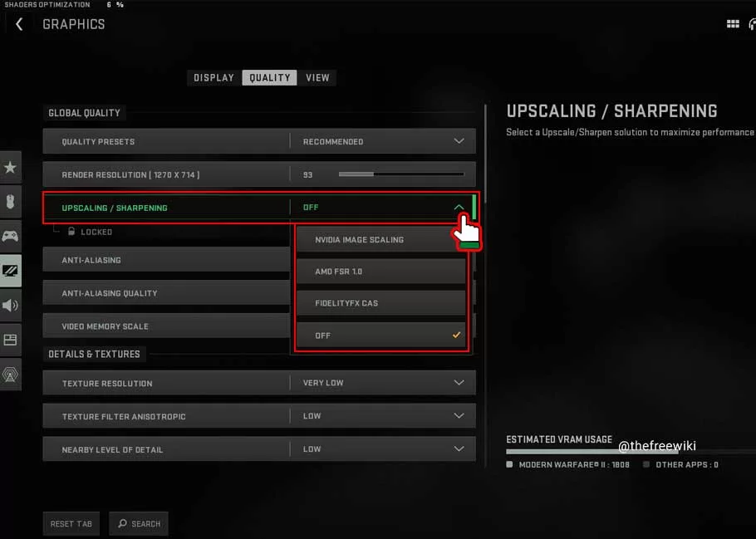Open interface settings sidebar icon
756x539 pixels.
tap(10, 340)
